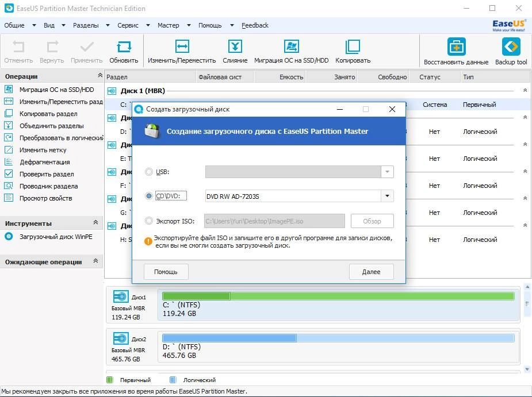This screenshot has width=532, height=397.
Task: Open the Разделы menu arrow
Action: point(108,25)
